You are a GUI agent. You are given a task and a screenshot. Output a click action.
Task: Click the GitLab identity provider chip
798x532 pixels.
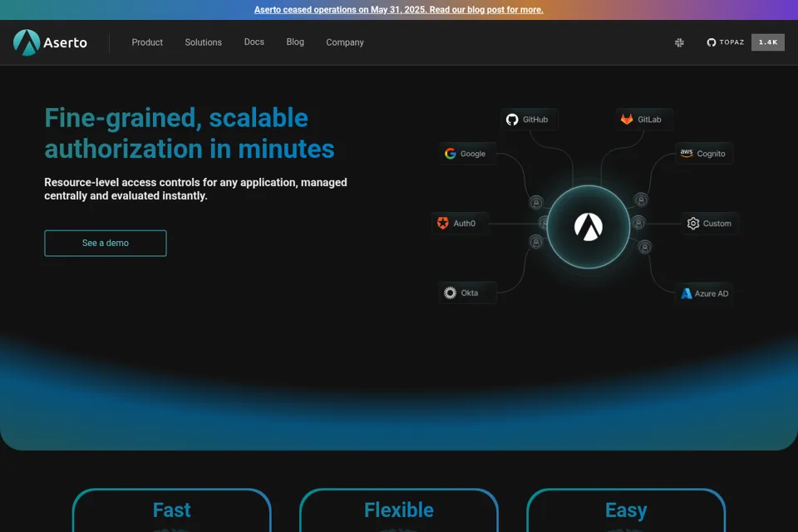pos(643,120)
